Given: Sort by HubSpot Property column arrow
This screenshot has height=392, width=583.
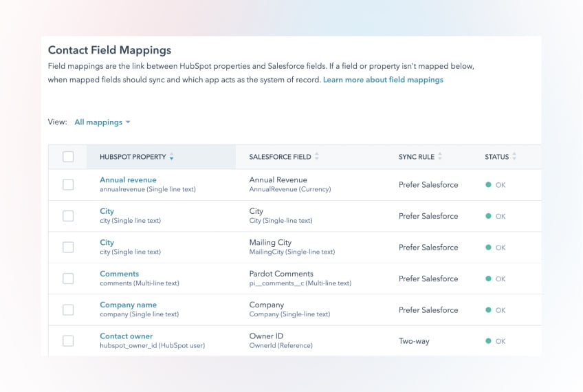Looking at the screenshot, I should [x=171, y=157].
